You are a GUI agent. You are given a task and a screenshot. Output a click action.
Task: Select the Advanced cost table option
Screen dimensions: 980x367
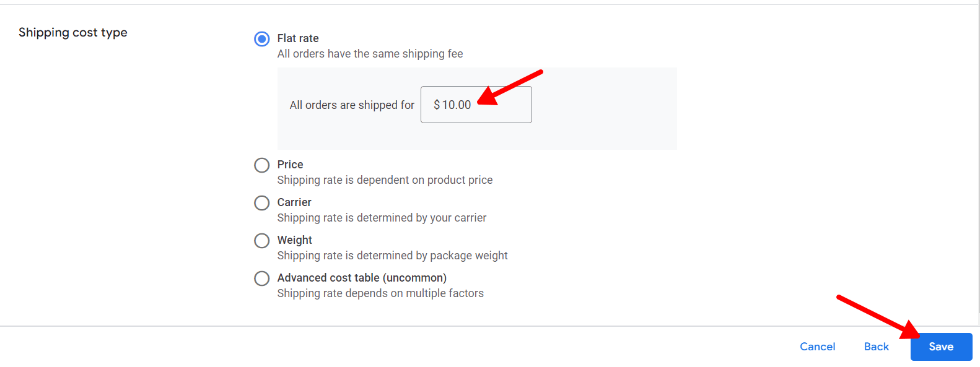(261, 278)
